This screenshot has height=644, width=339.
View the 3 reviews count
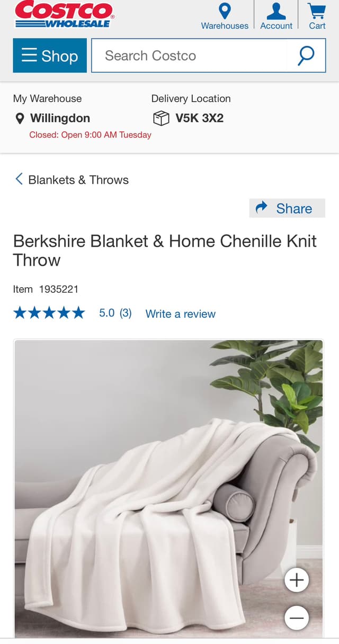tap(126, 313)
